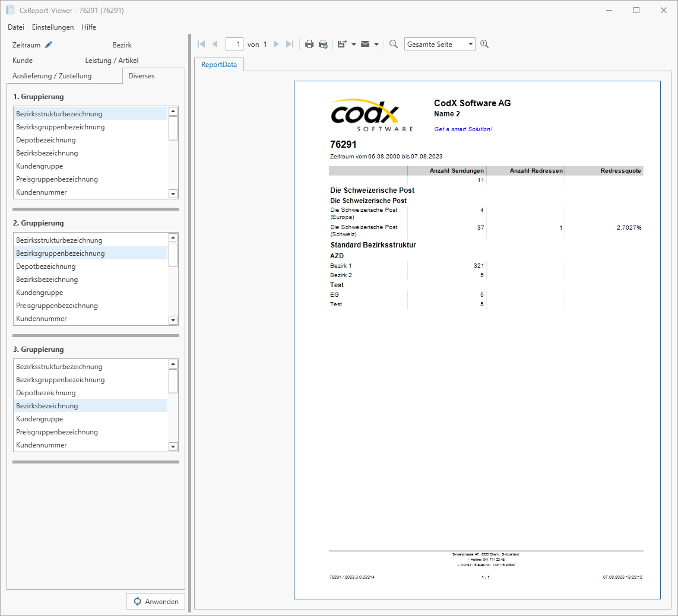
Task: Click scroll-up arrow of 3. Gruppierung list
Action: [x=173, y=364]
